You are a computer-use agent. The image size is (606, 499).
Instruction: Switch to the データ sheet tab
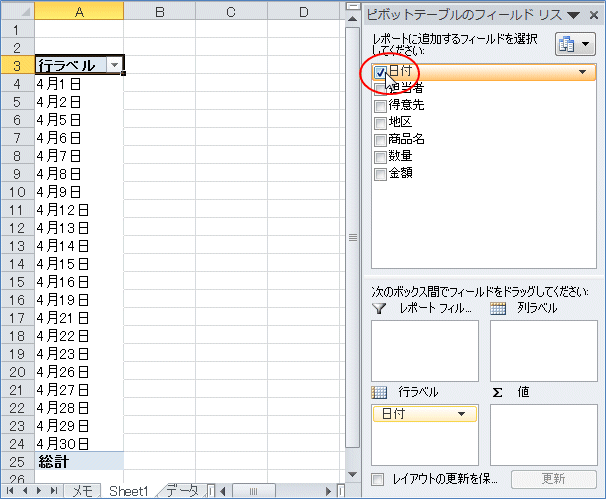coord(182,491)
